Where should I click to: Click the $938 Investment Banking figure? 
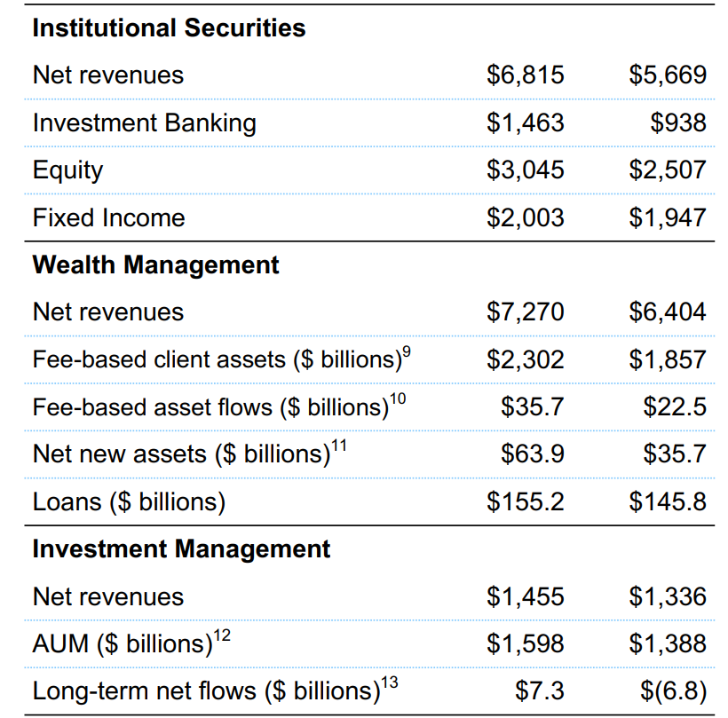pos(678,122)
